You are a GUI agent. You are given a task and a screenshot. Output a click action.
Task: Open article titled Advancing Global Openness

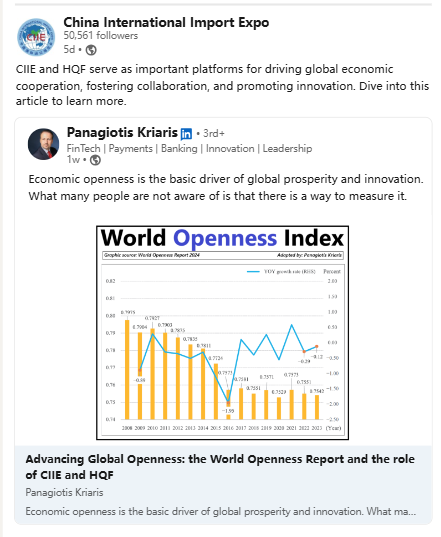(x=220, y=467)
